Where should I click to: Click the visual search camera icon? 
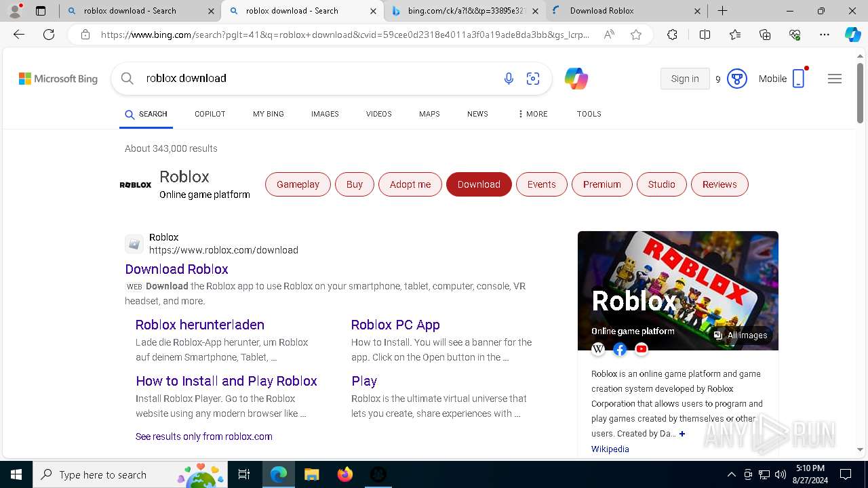click(533, 79)
